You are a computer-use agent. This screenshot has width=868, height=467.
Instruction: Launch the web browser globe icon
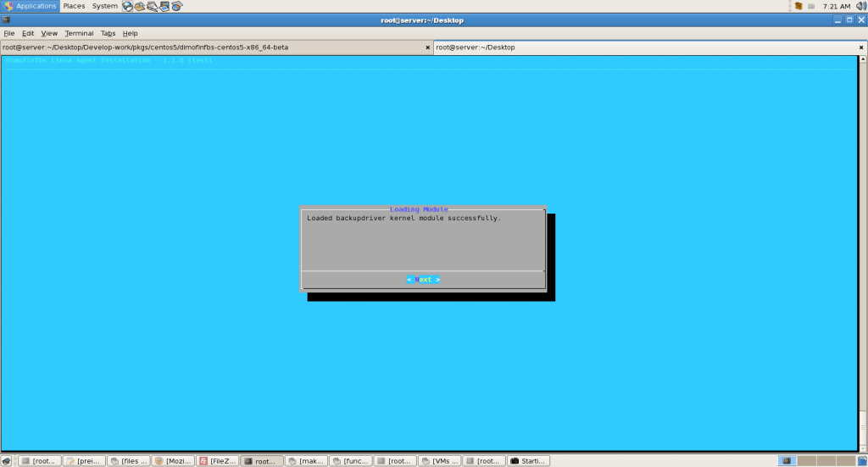tap(127, 7)
